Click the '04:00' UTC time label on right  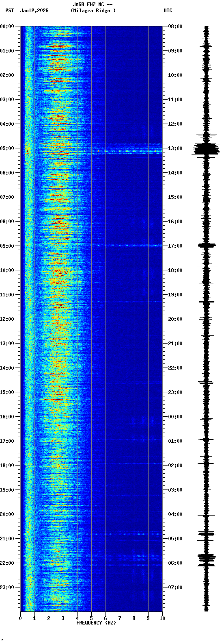tap(175, 514)
